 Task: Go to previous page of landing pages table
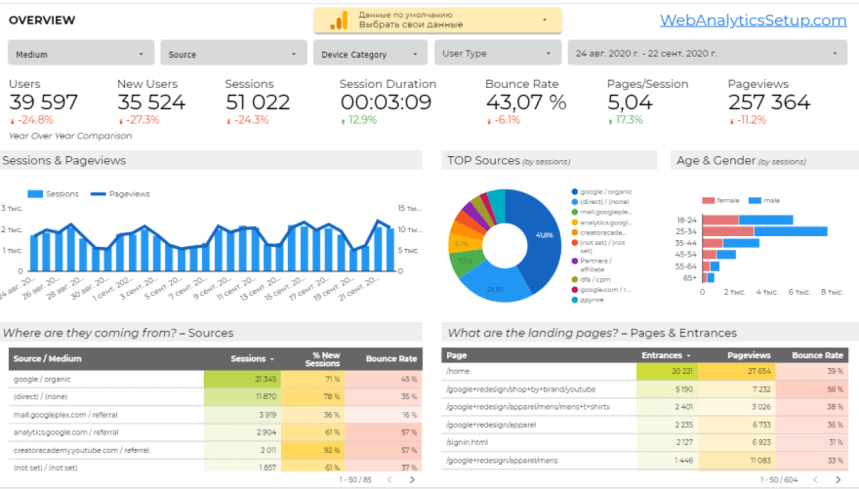coord(815,480)
